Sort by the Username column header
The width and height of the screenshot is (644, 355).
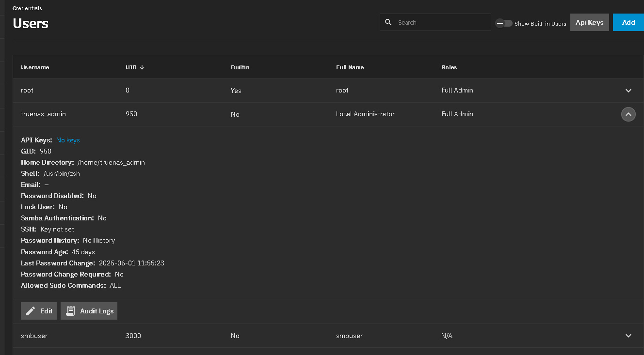pos(35,67)
